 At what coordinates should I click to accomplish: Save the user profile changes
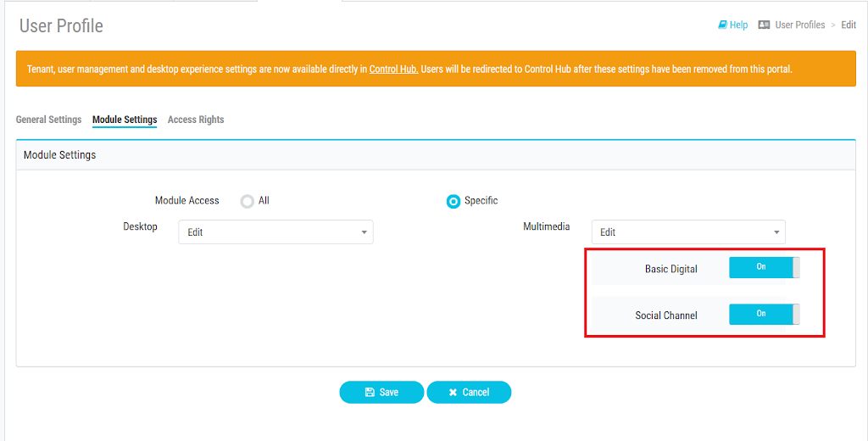point(381,393)
